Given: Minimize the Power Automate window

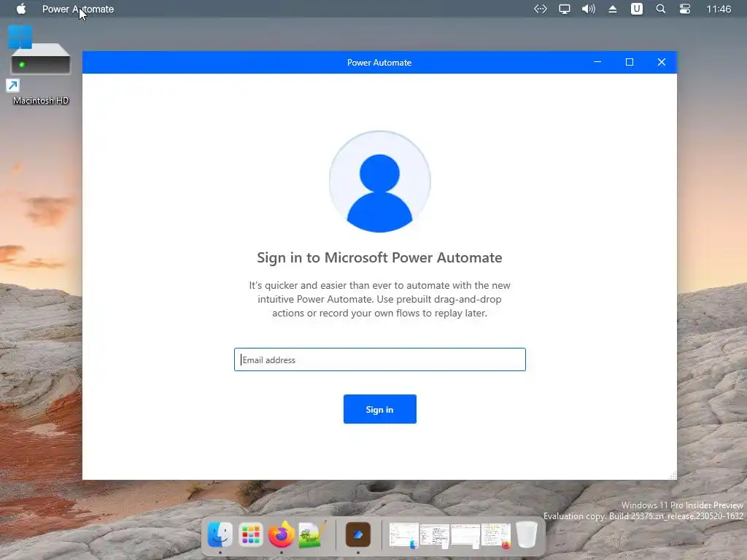Looking at the screenshot, I should point(597,62).
